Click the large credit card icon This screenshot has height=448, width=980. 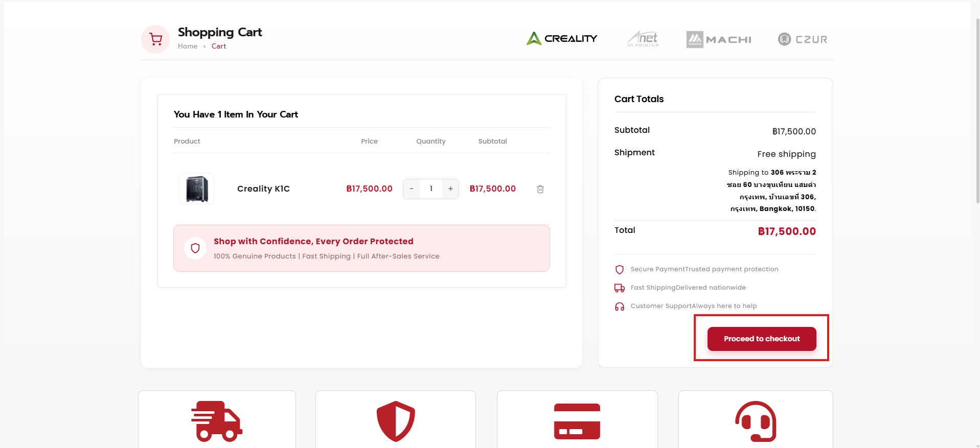tap(577, 421)
